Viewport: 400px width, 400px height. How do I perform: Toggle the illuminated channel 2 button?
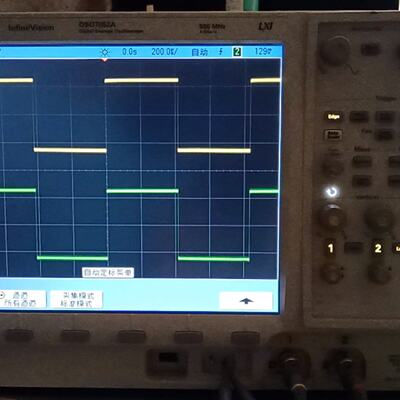[378, 248]
